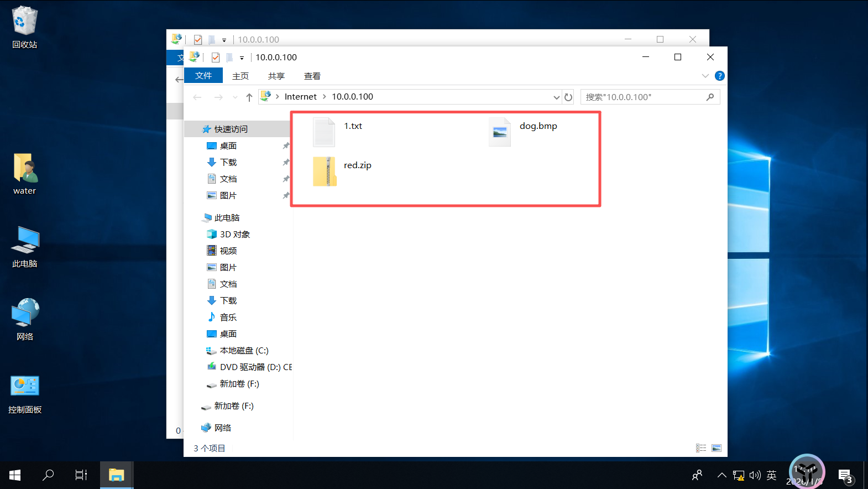Viewport: 868px width, 489px height.
Task: Open address bar history dropdown
Action: click(x=556, y=97)
